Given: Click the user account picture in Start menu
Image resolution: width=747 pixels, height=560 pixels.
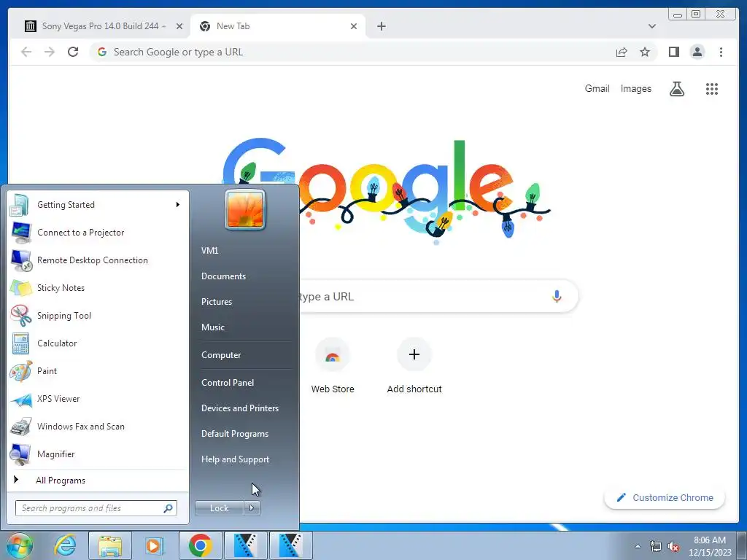Looking at the screenshot, I should pos(245,209).
